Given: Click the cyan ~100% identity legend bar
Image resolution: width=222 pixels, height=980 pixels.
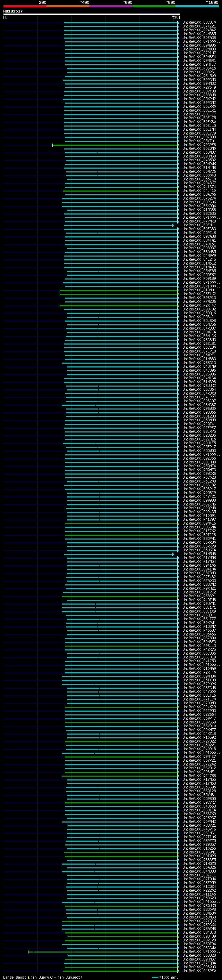Looking at the screenshot, I should tap(197, 6).
